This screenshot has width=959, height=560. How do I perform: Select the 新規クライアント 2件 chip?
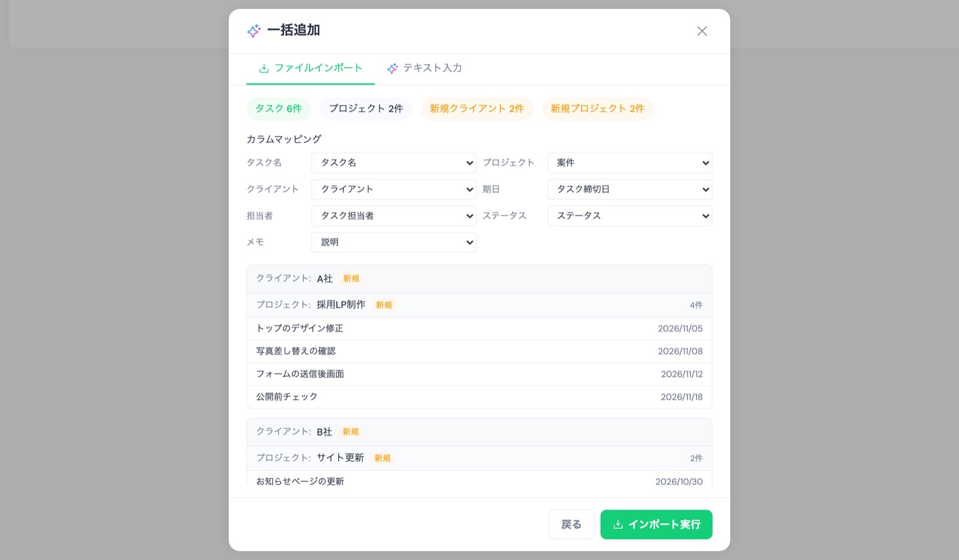click(x=477, y=108)
